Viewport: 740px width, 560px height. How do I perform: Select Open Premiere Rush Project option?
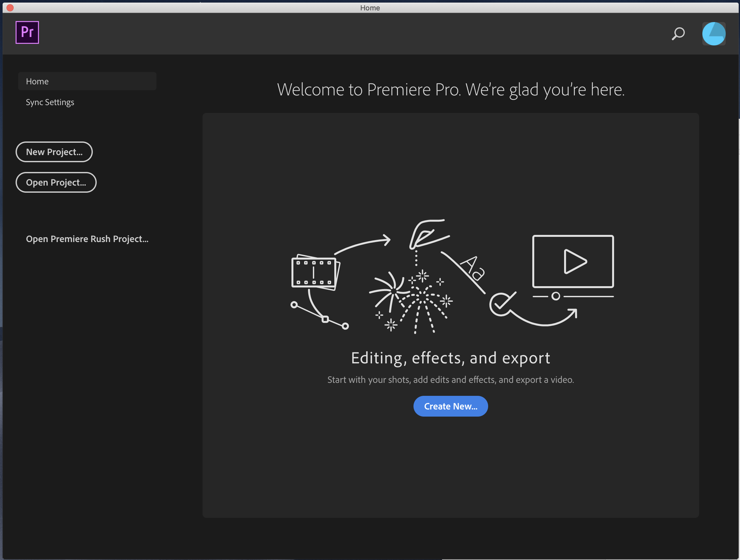pos(87,238)
